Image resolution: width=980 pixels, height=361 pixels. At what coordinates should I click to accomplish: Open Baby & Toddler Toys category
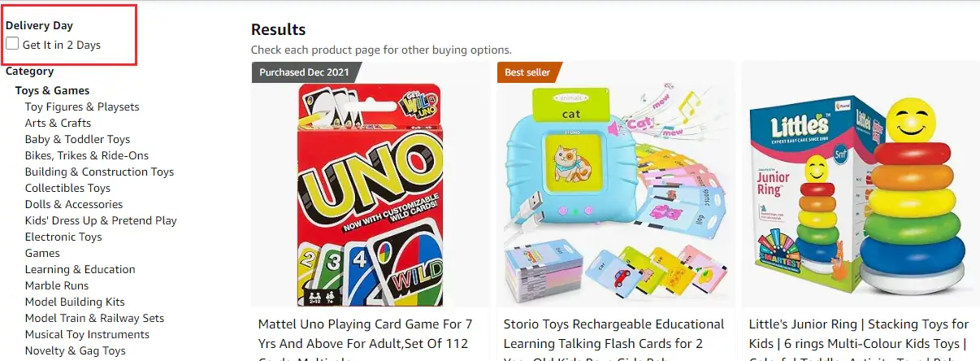click(77, 139)
